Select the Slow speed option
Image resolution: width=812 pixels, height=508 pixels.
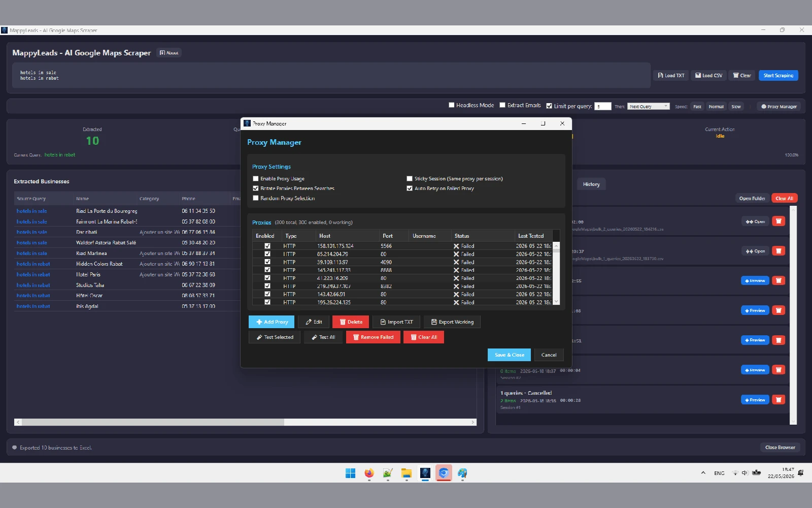pyautogui.click(x=736, y=107)
